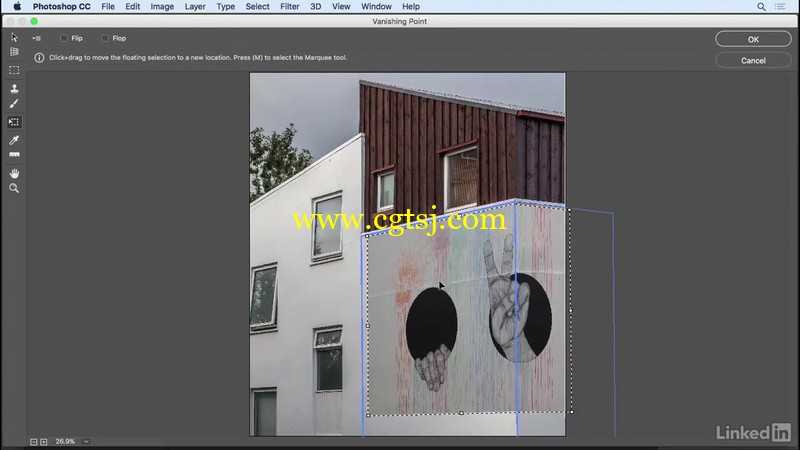Open the Window menu
Screen dimensions: 800x450
click(376, 7)
